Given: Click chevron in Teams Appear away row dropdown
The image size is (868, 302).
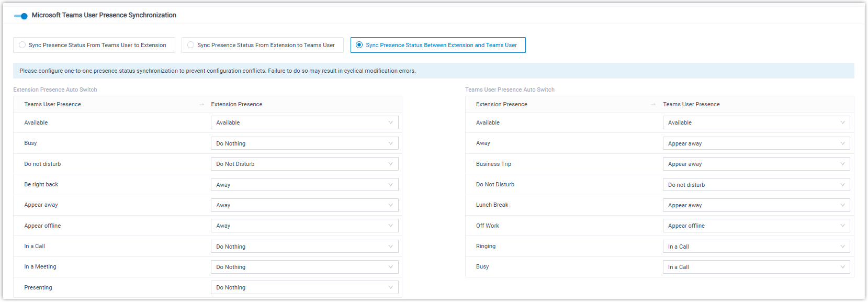Looking at the screenshot, I should [390, 205].
